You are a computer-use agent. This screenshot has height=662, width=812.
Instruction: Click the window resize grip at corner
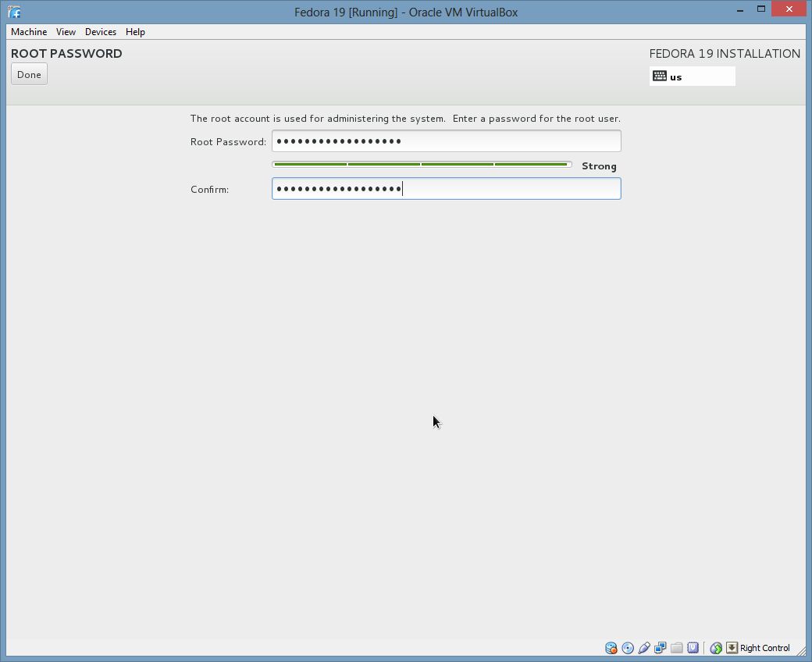801,652
